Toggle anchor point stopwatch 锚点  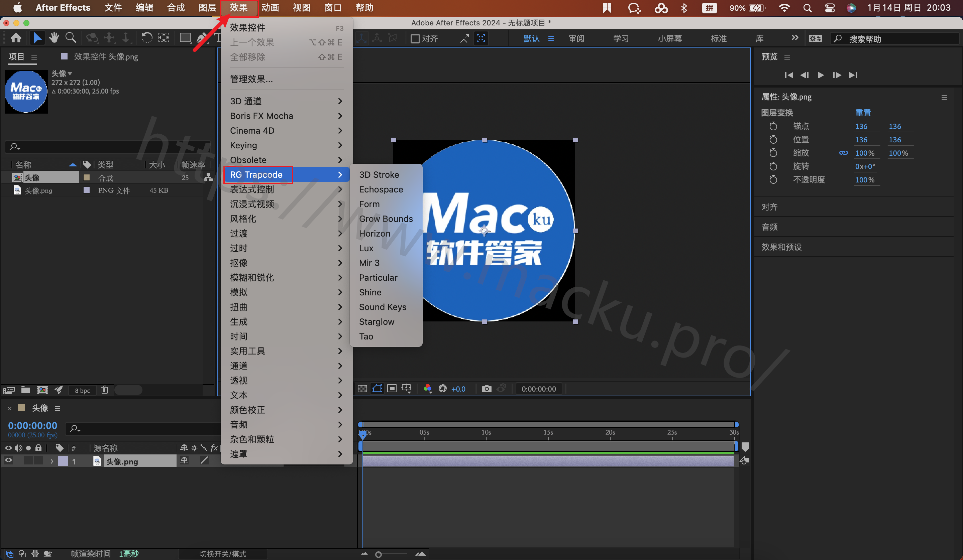click(x=773, y=126)
